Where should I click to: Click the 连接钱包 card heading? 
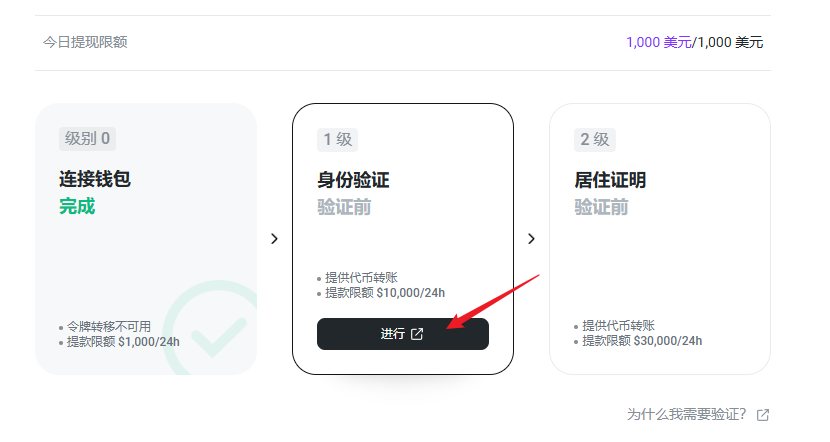pyautogui.click(x=95, y=180)
